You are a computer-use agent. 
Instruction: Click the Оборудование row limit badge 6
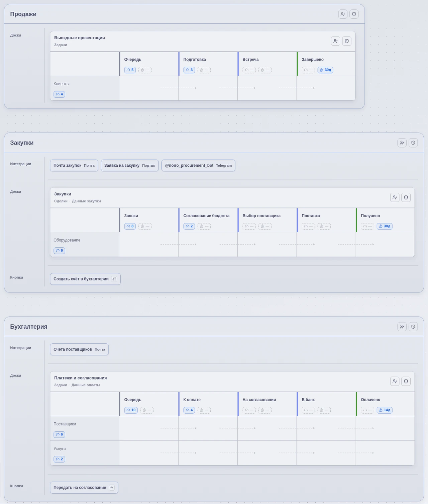59,251
